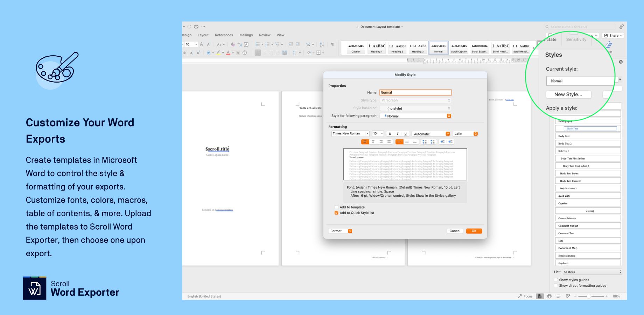
Task: Click Focus in the status bar
Action: (525, 296)
